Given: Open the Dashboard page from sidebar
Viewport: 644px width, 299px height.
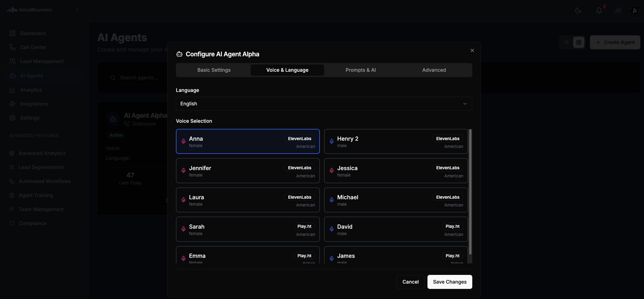Looking at the screenshot, I should pos(33,33).
